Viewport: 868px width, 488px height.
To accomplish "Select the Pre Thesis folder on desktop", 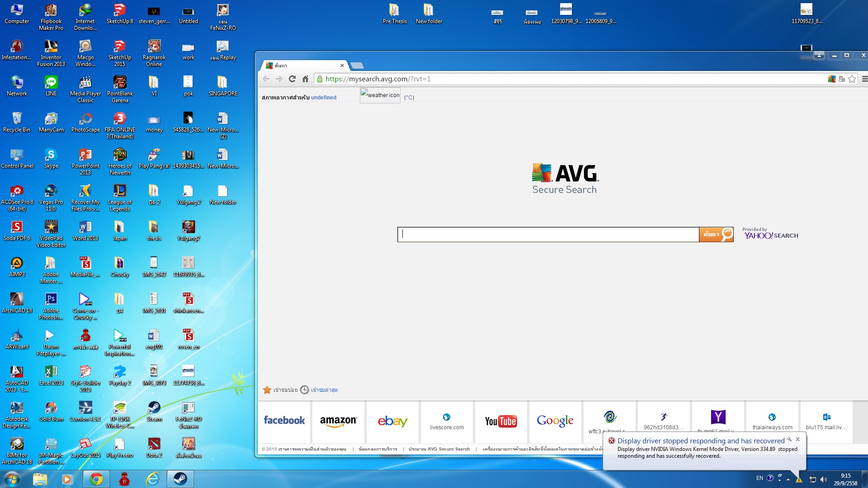I will [x=395, y=14].
